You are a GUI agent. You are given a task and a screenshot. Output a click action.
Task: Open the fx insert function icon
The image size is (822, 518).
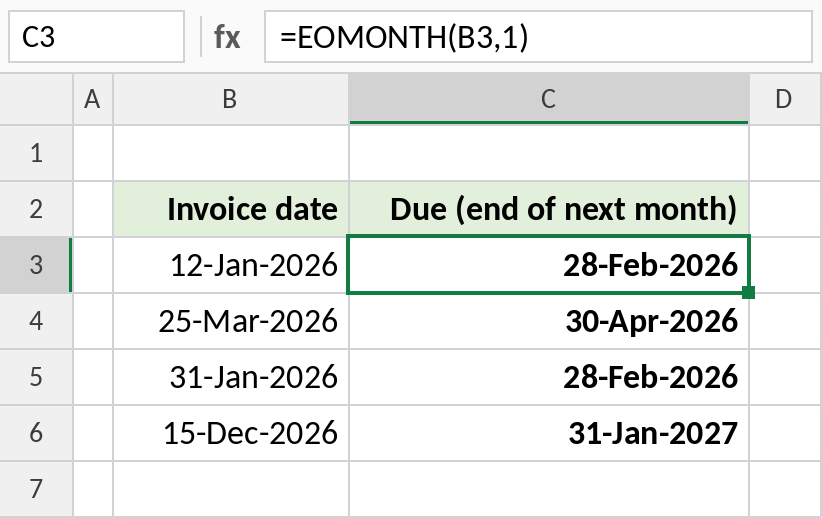[x=227, y=37]
